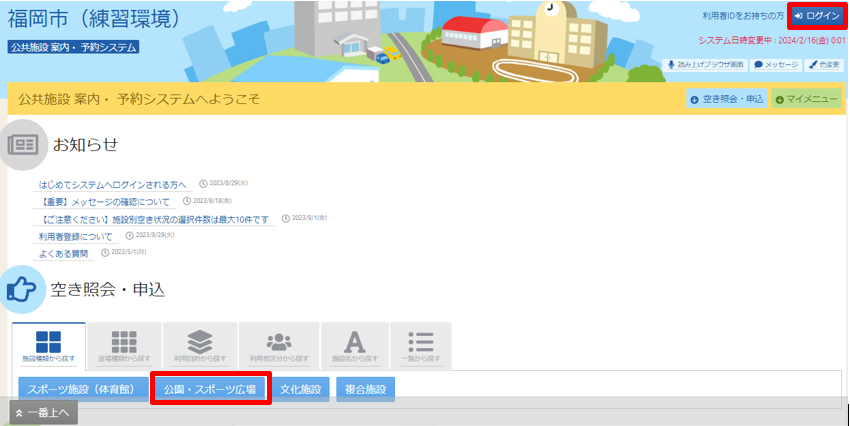Open the マイメニュー green button
This screenshot has height=426, width=850.
pos(807,99)
